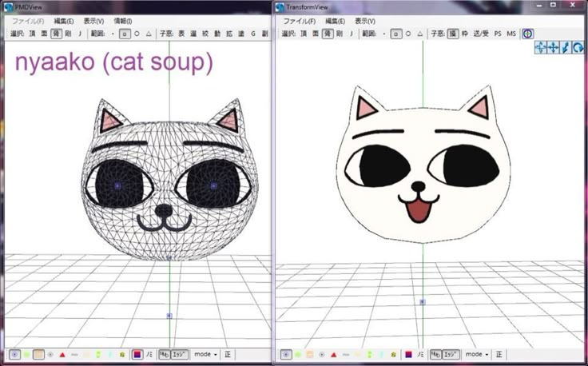Toggle 骨 bone selection in TransformView toolbar
The image size is (588, 366).
(x=328, y=34)
